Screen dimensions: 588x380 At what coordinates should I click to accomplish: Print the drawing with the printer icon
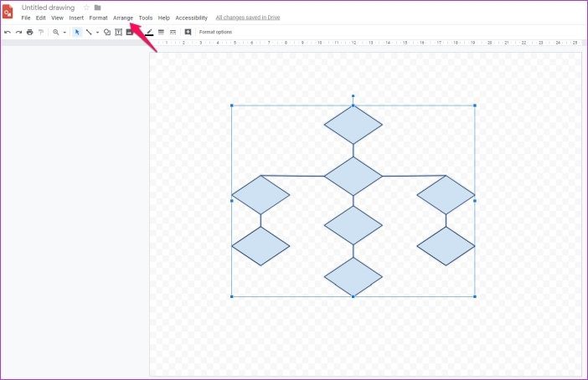pyautogui.click(x=30, y=33)
